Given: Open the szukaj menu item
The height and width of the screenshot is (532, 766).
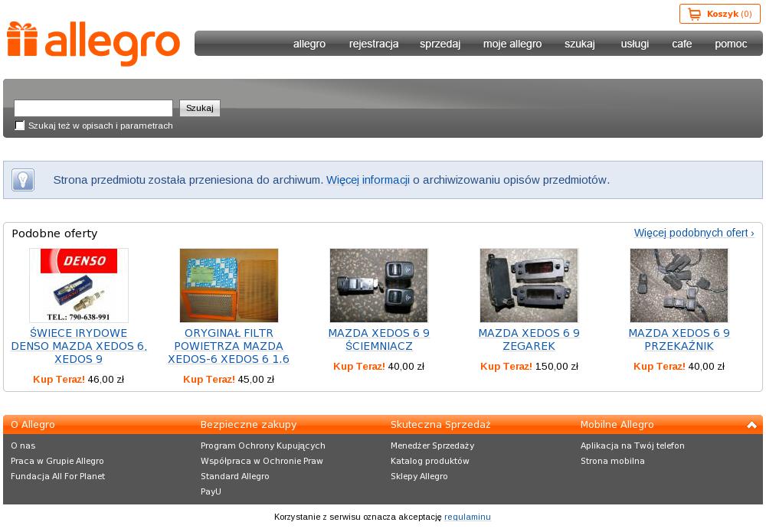Looking at the screenshot, I should coord(580,44).
